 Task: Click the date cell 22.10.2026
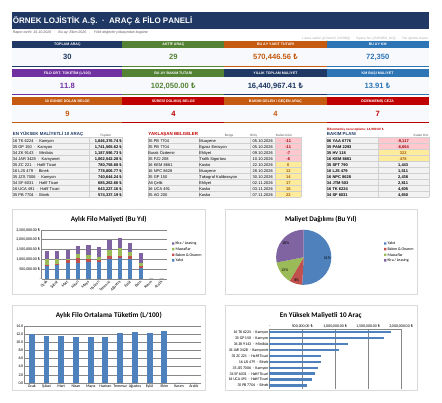(263, 165)
